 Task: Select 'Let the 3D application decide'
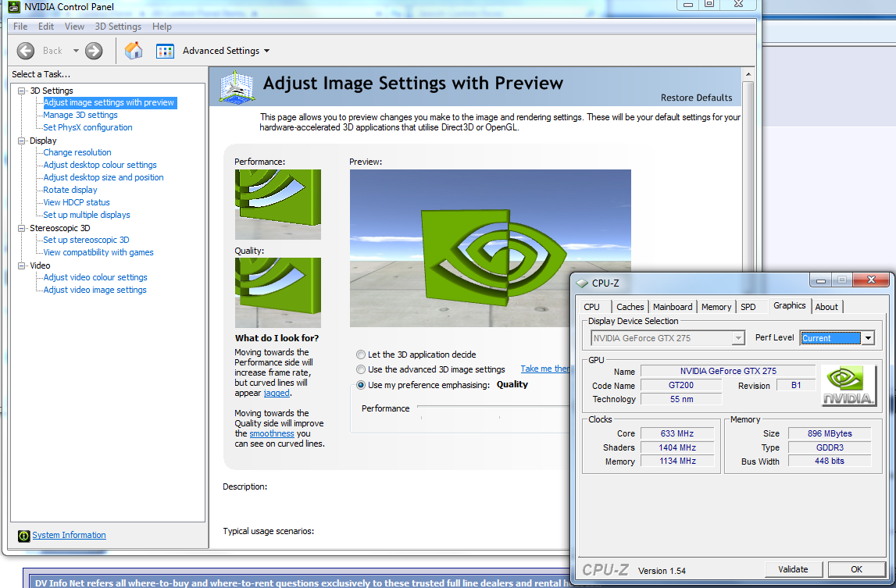tap(360, 355)
